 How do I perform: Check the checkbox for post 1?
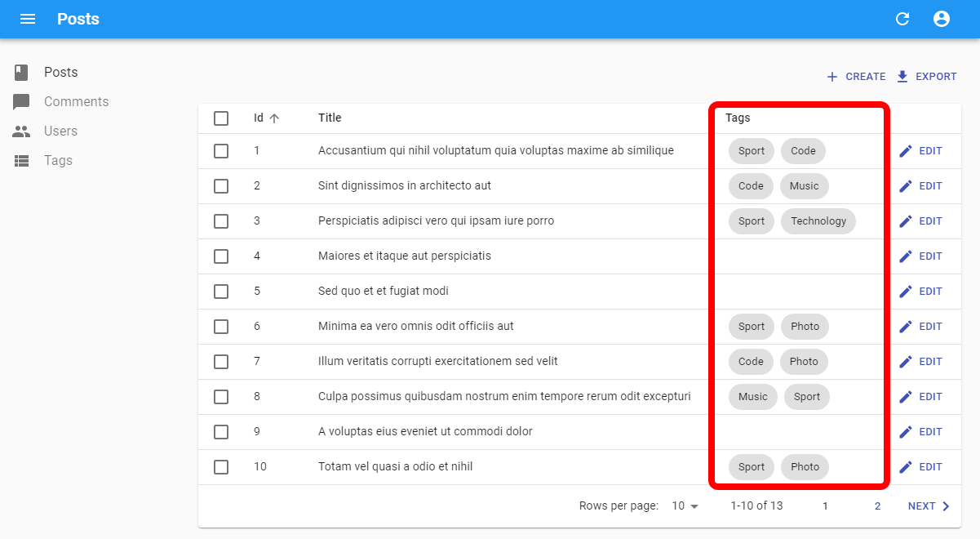(x=221, y=151)
